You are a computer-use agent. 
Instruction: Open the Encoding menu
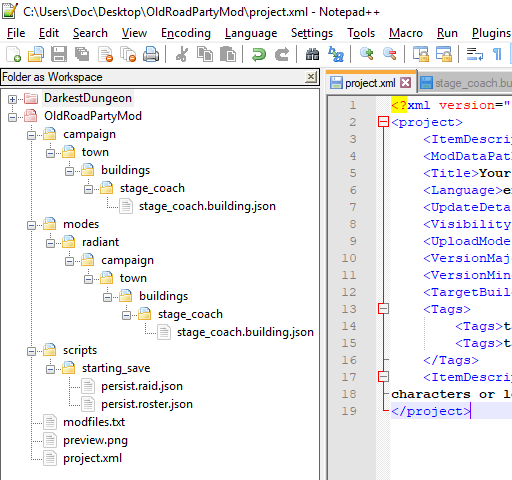click(x=186, y=33)
